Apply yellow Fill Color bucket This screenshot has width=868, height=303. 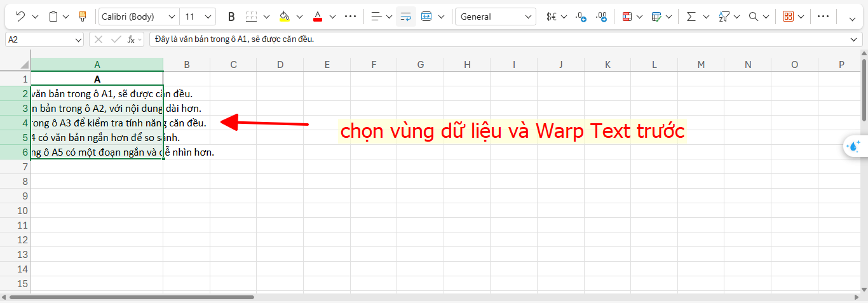pyautogui.click(x=284, y=17)
